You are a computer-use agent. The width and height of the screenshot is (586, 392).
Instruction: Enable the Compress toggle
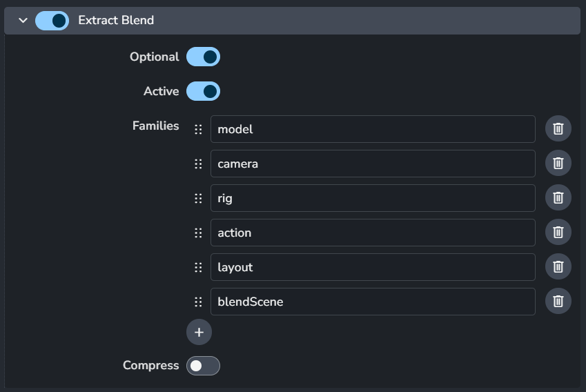203,366
